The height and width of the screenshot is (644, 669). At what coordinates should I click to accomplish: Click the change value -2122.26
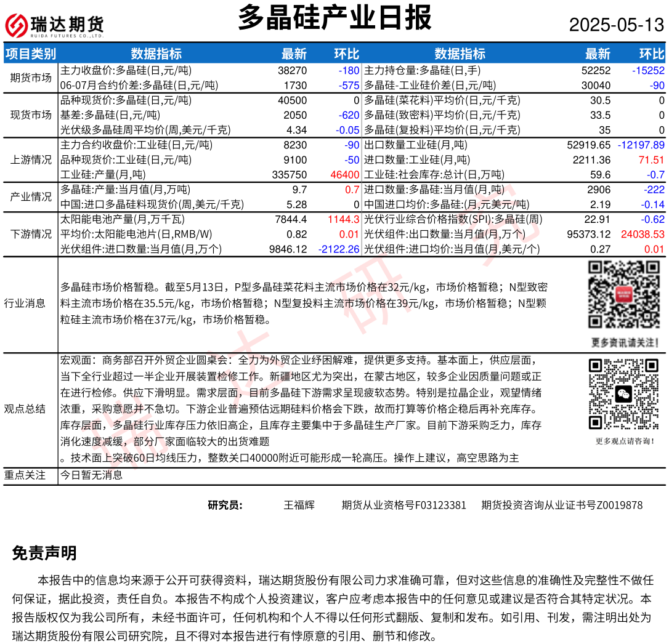click(339, 249)
